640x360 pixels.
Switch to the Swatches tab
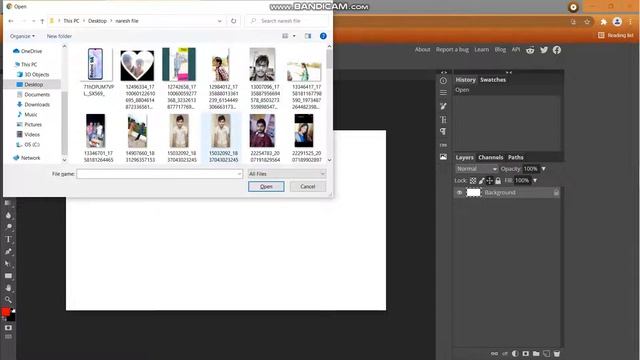[493, 80]
